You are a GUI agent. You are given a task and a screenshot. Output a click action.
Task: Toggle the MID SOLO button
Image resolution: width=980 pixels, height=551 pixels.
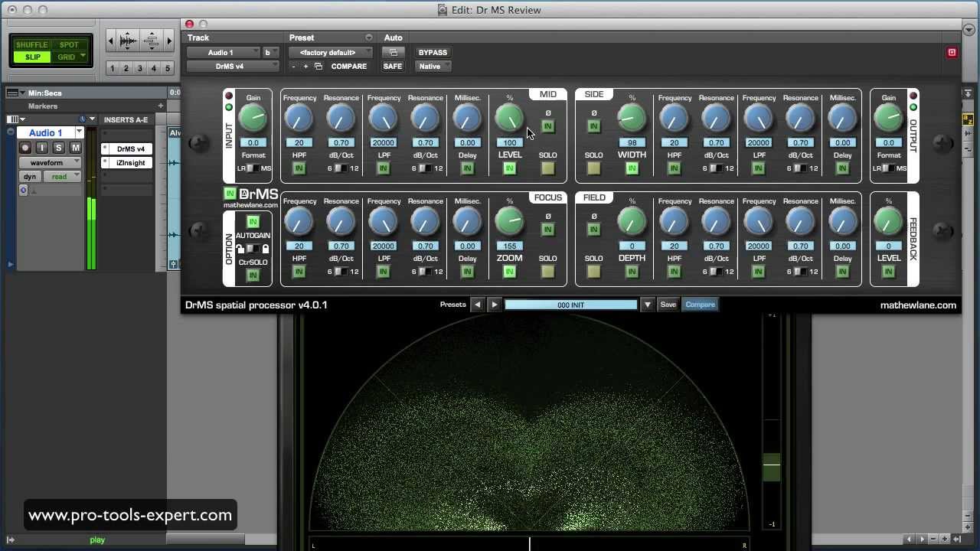[547, 168]
